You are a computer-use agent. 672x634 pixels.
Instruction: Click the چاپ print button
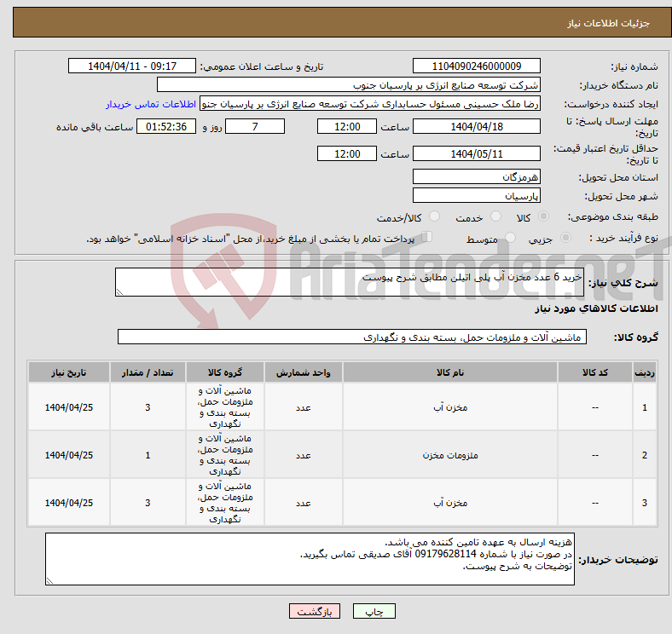coord(374,611)
